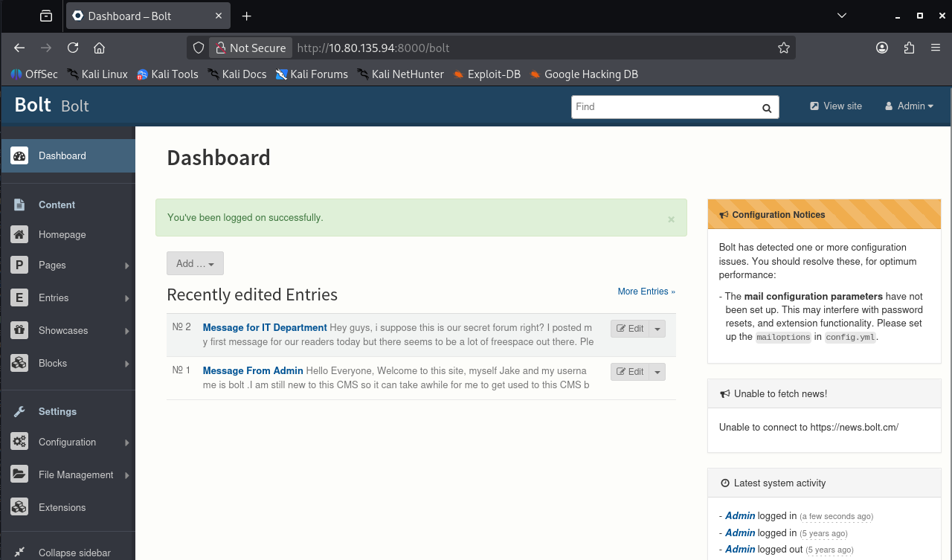This screenshot has height=560, width=952.
Task: Open the Admin user dropdown
Action: pos(909,106)
